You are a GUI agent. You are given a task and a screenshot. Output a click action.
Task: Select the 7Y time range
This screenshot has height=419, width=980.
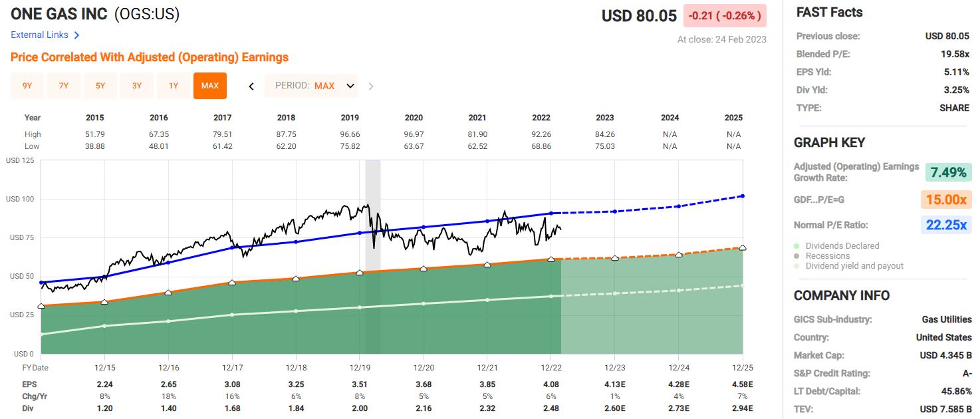[x=64, y=86]
